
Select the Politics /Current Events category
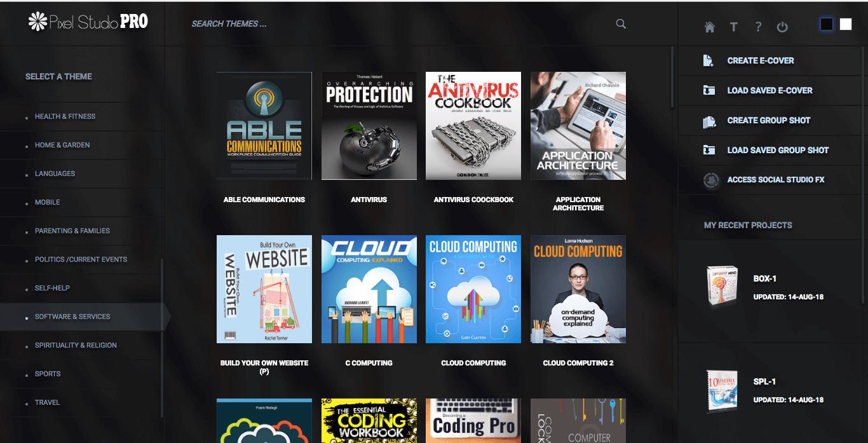pos(81,259)
